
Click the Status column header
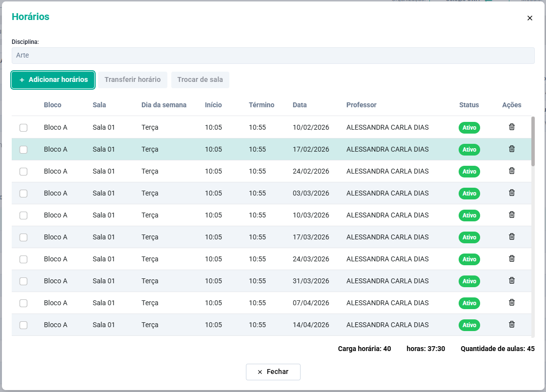coord(469,105)
